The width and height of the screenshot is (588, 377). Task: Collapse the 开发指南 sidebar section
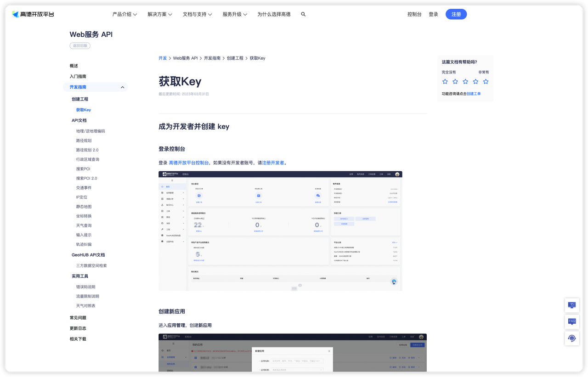(x=122, y=87)
